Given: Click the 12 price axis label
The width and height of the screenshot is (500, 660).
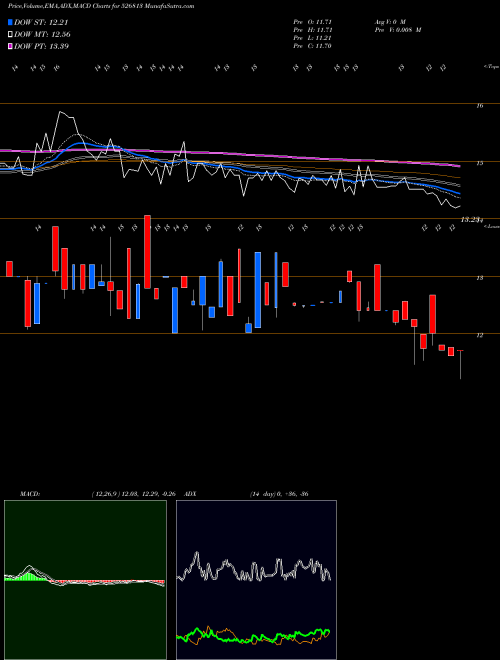Looking at the screenshot, I should [479, 335].
